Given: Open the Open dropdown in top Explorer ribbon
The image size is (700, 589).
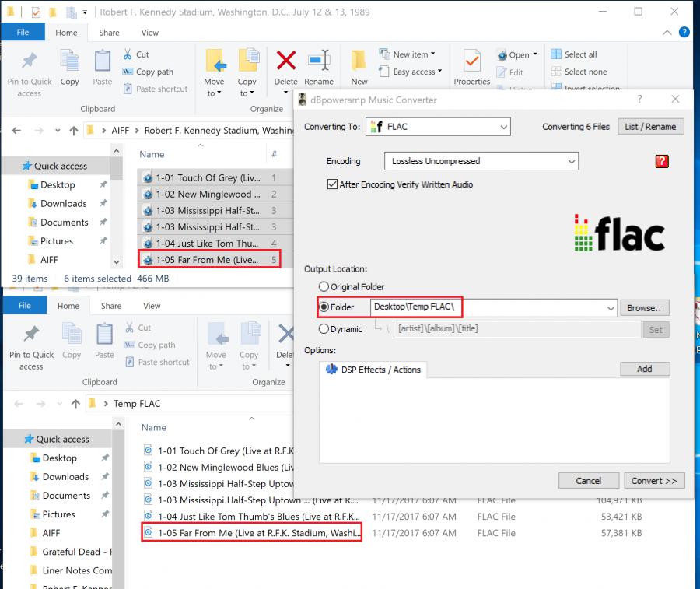Looking at the screenshot, I should click(517, 55).
